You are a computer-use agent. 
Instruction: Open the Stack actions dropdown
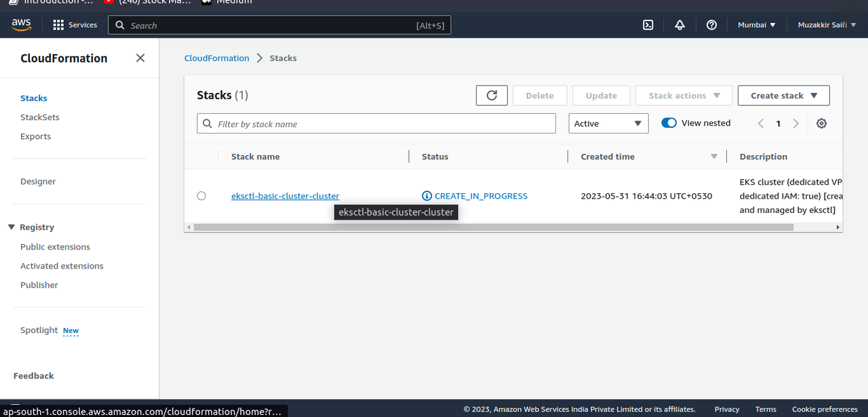coord(684,96)
